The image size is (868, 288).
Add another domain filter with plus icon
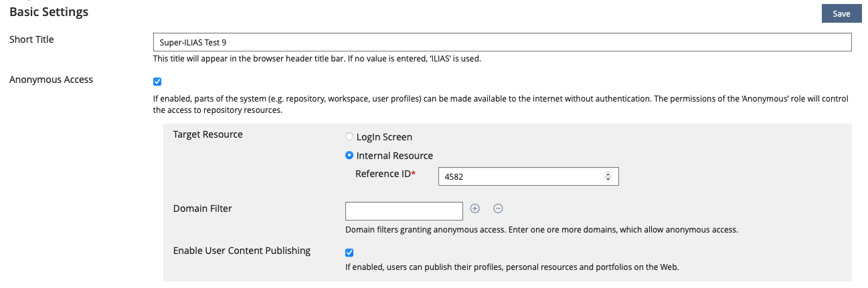(475, 208)
